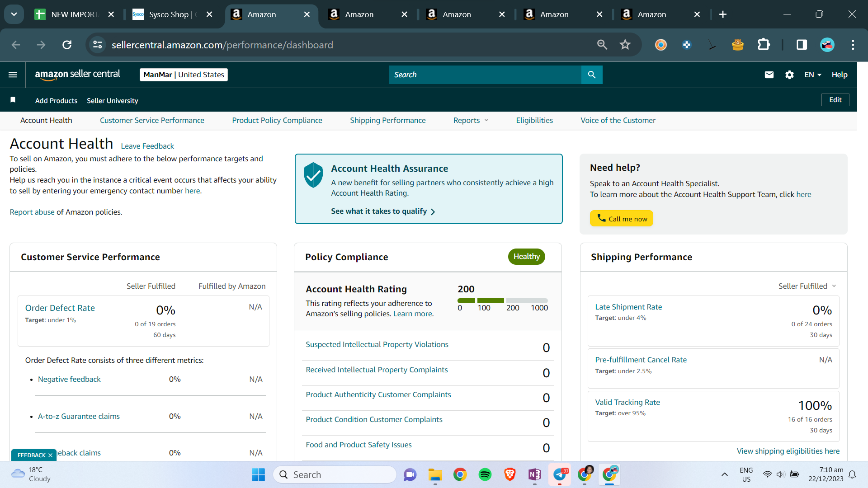Image resolution: width=868 pixels, height=488 pixels.
Task: Open the settings gear icon
Action: (x=789, y=75)
